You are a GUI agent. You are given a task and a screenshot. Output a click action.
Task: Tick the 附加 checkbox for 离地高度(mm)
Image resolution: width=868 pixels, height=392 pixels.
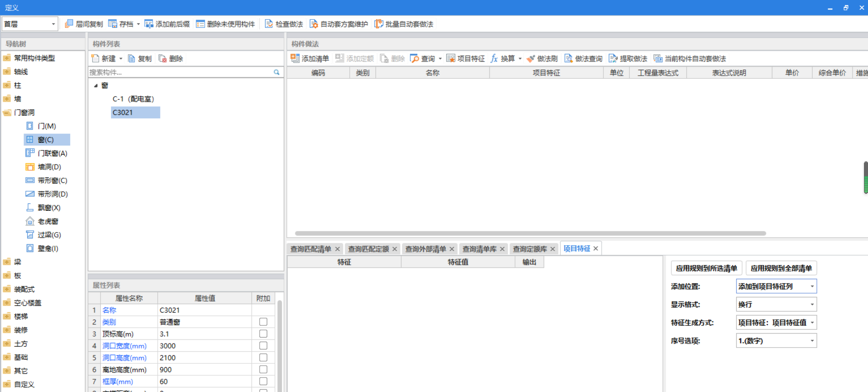[x=263, y=369]
